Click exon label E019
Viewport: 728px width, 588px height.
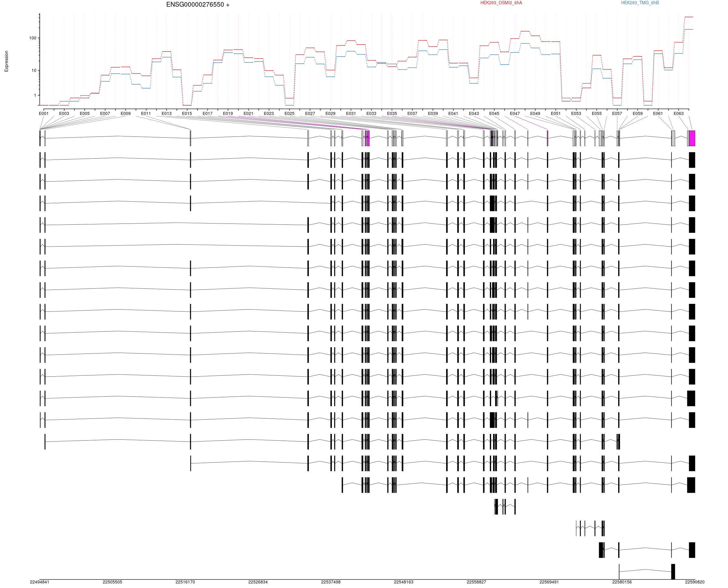(x=228, y=113)
